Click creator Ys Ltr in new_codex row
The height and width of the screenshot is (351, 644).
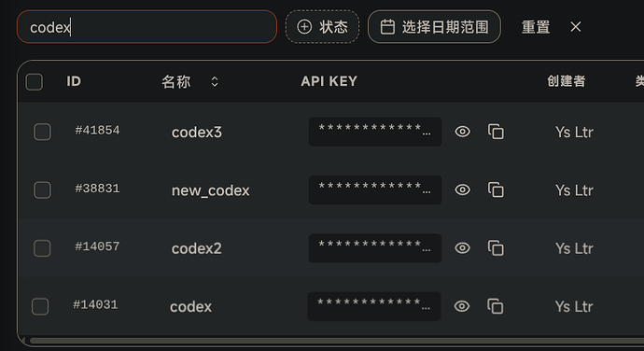[574, 190]
